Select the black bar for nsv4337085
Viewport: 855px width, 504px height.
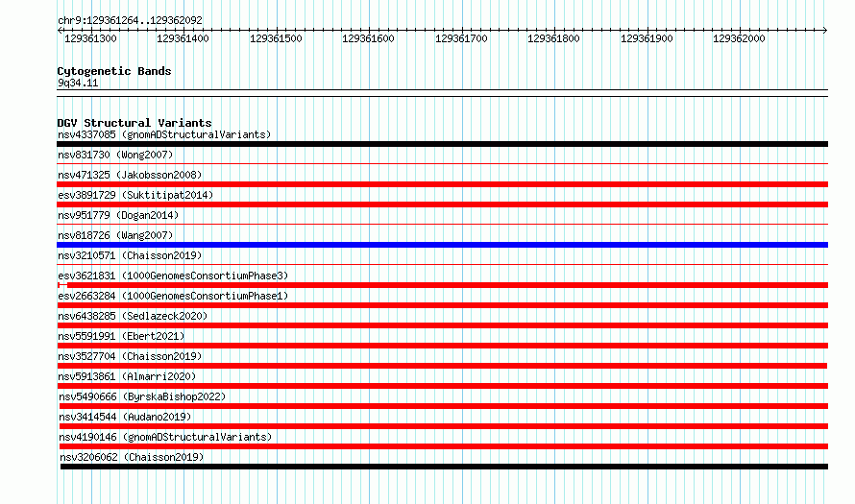point(442,144)
